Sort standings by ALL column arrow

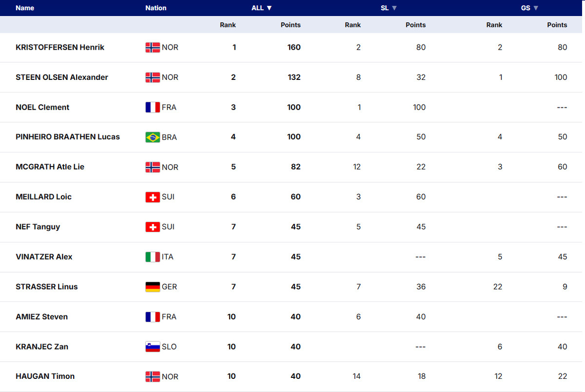[269, 8]
